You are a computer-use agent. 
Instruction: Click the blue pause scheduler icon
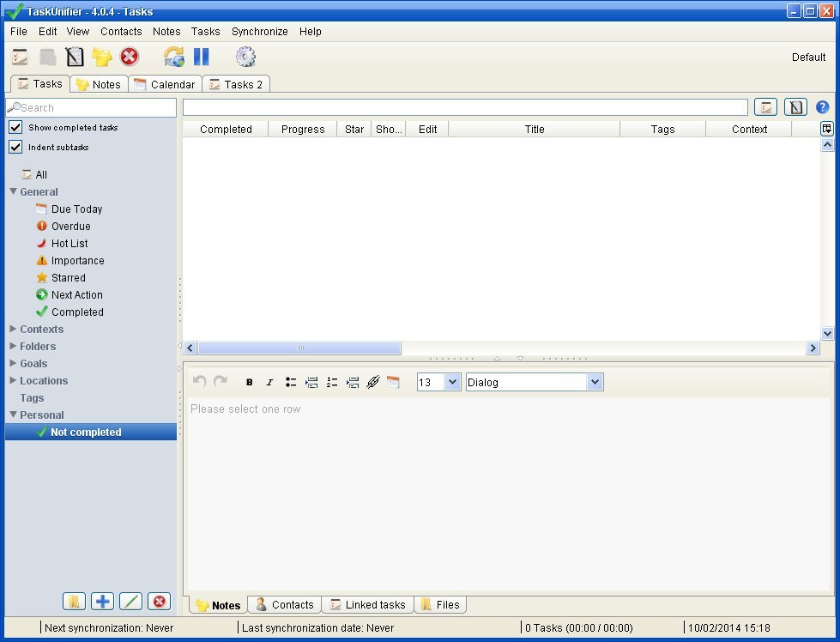point(202,57)
